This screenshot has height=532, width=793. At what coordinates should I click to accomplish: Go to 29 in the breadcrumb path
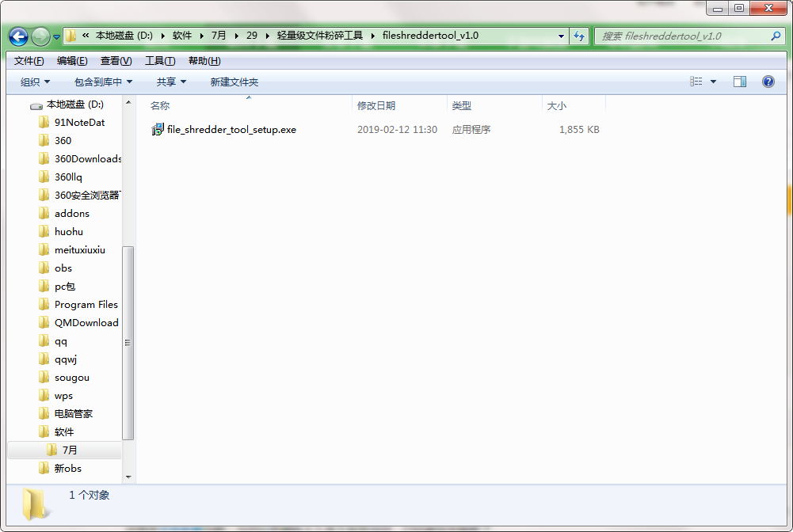[x=252, y=36]
